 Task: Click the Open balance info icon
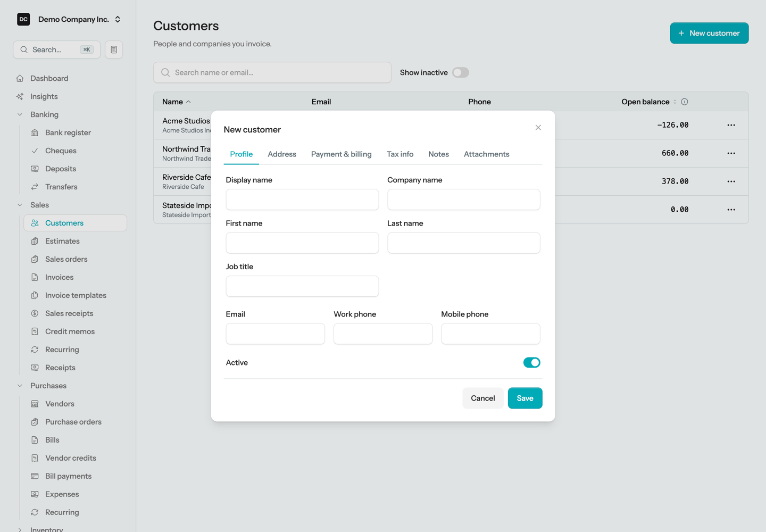685,102
